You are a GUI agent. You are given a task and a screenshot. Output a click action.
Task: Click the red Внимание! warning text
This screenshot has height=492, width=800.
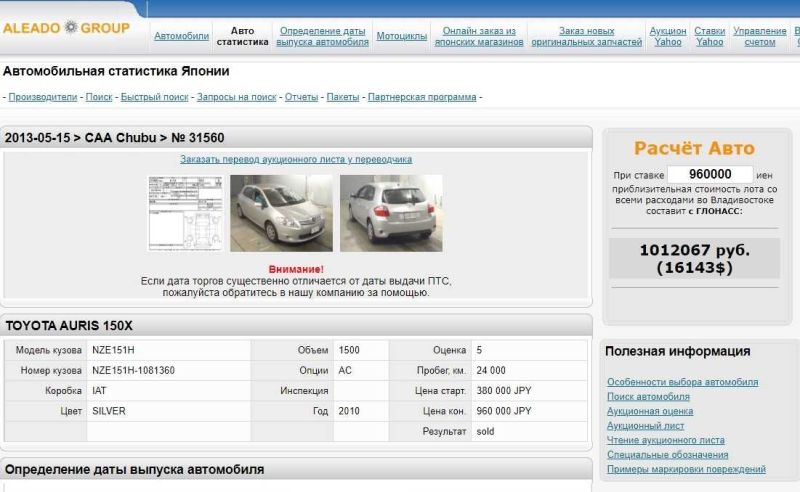(296, 269)
